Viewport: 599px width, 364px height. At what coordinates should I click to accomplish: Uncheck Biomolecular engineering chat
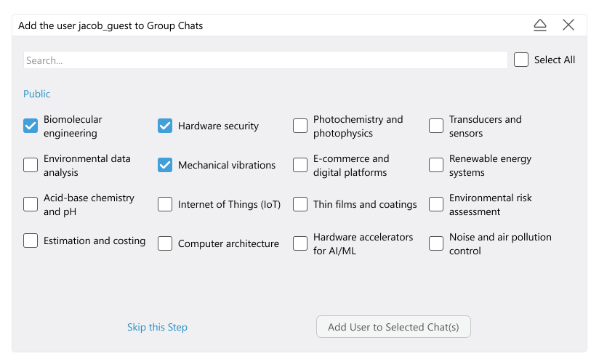click(31, 126)
